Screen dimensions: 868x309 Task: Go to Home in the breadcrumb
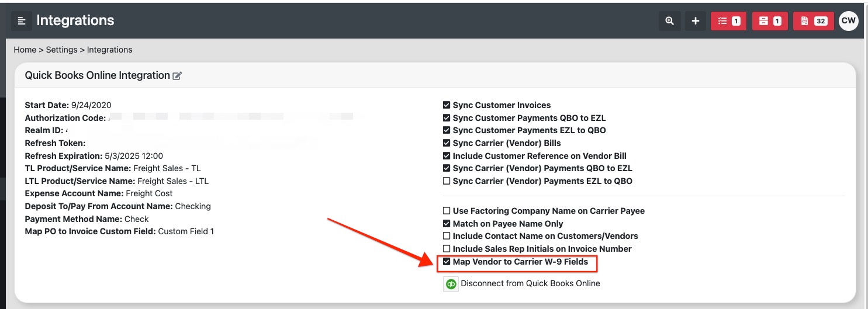25,50
